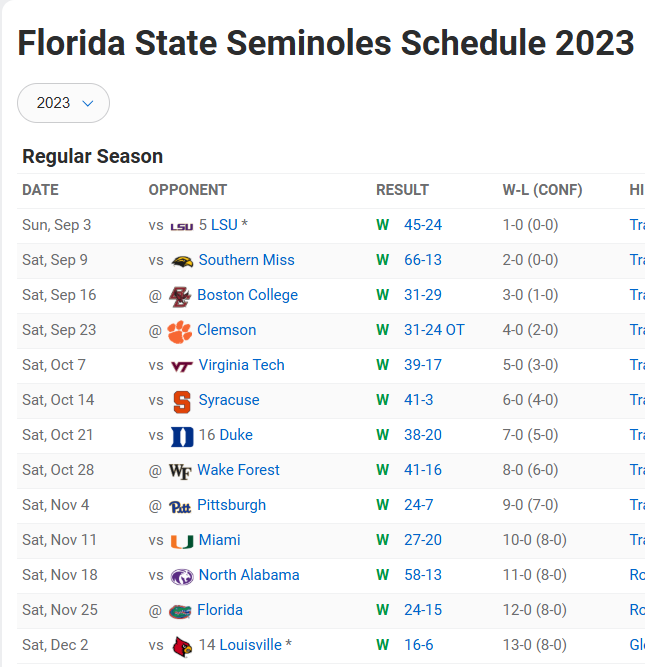Click the Louisville cardinal logo
645x667 pixels.
(x=182, y=646)
